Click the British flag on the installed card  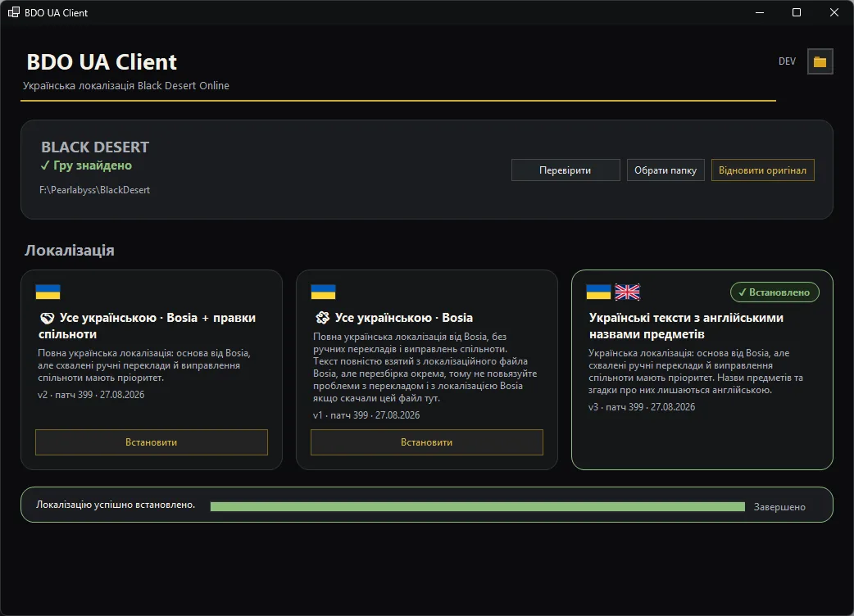[628, 292]
